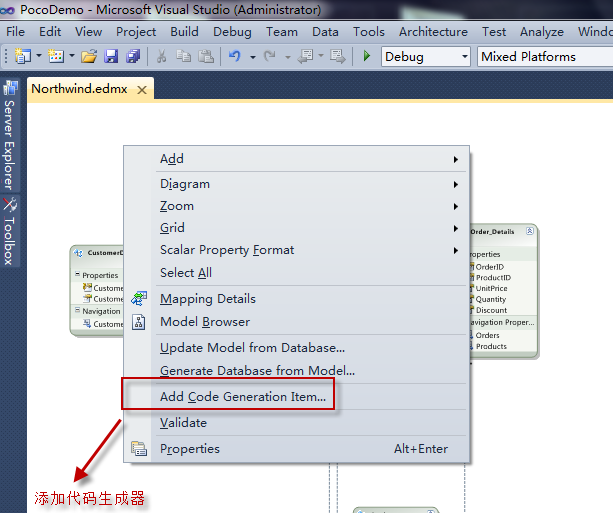Click the Copy toolbar icon
The image size is (613, 513).
(x=183, y=57)
